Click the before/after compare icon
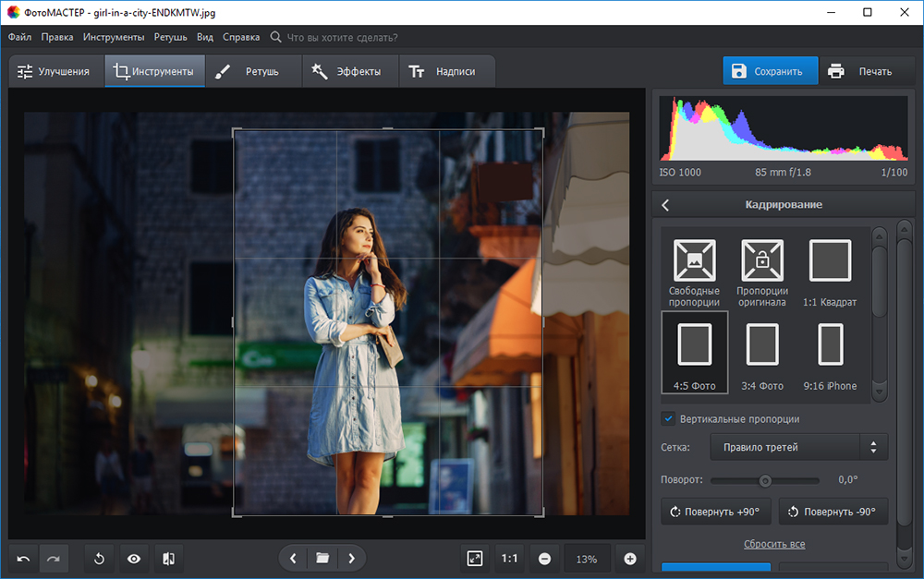Screen dimensions: 924x579 (168, 559)
